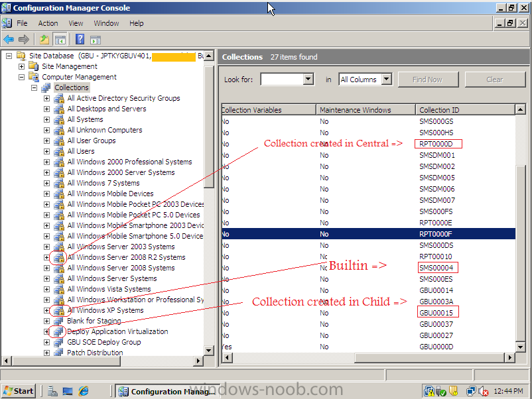Select All Windows Server 2008 R2 Systems
532x399 pixels.
click(126, 257)
